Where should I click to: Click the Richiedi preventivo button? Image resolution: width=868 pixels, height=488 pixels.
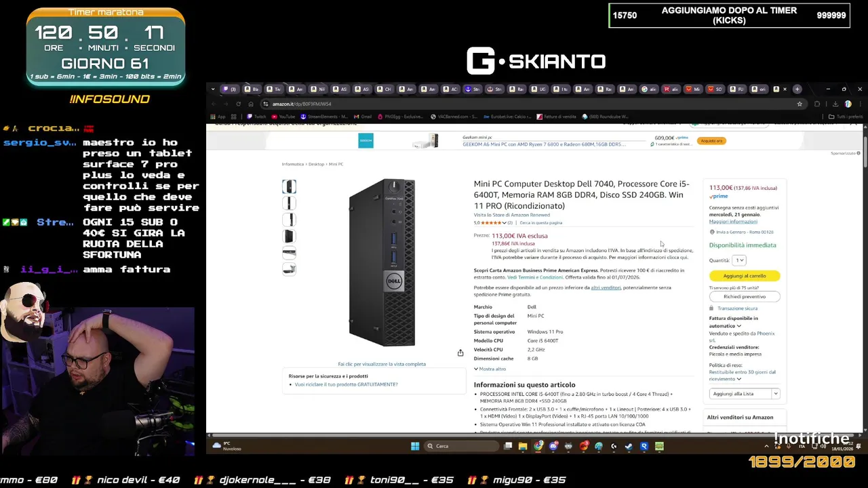point(745,296)
